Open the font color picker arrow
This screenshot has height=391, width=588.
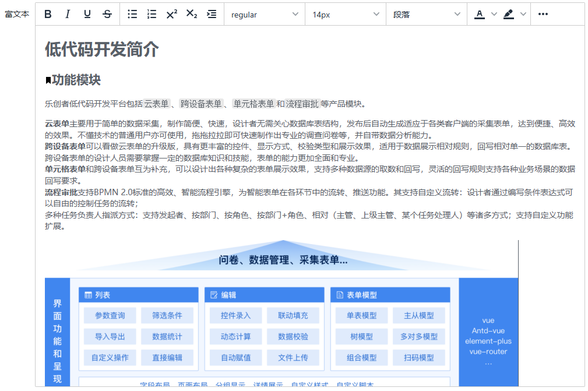point(494,15)
